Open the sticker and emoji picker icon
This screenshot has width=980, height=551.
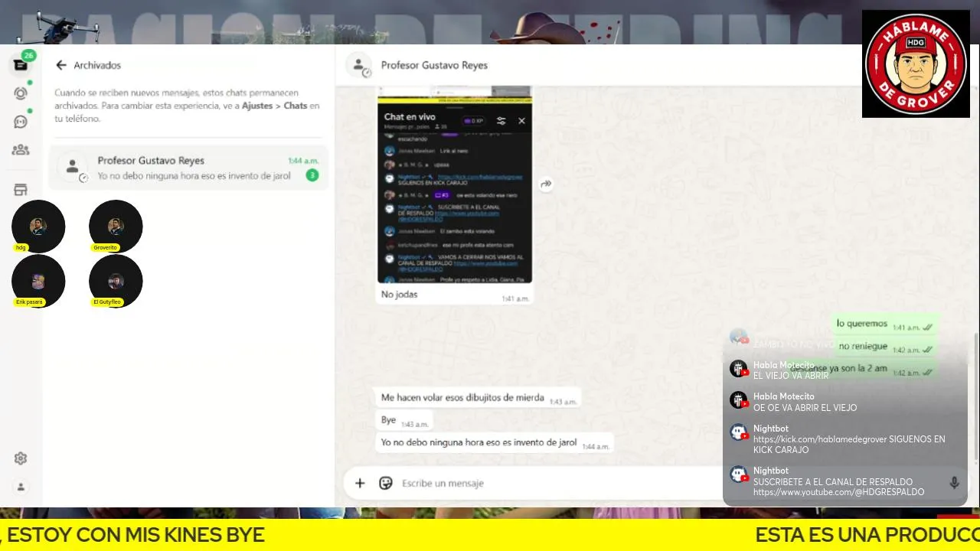[386, 483]
